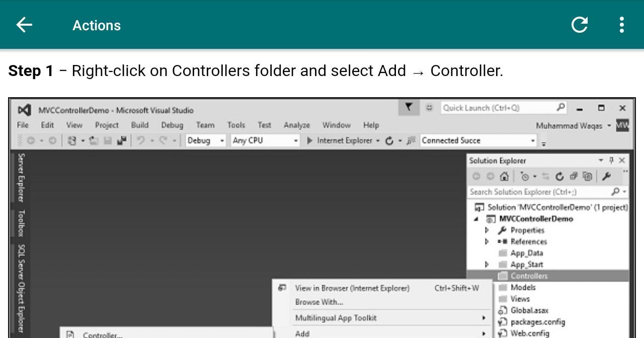The image size is (644, 338).
Task: Choose Browse With... in context menu
Action: [382, 302]
